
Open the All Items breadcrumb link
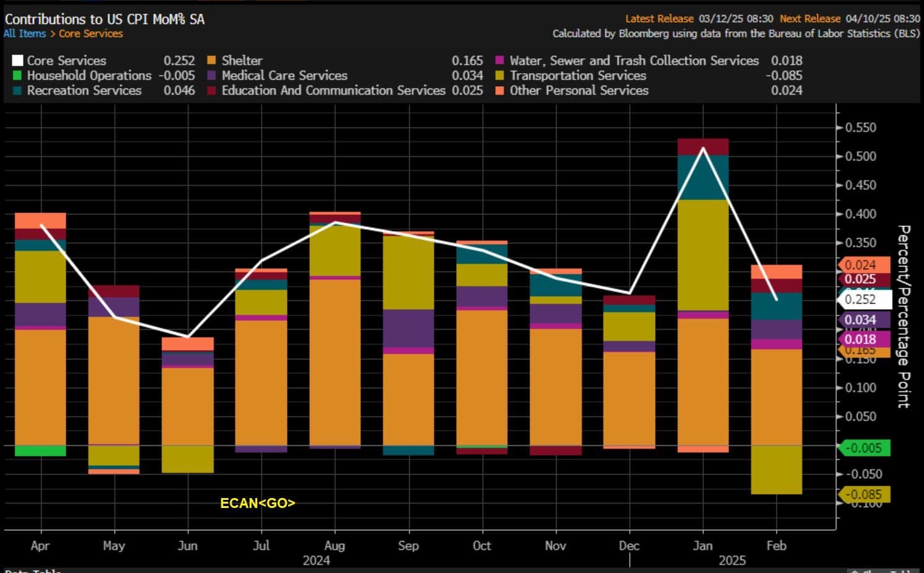point(25,33)
